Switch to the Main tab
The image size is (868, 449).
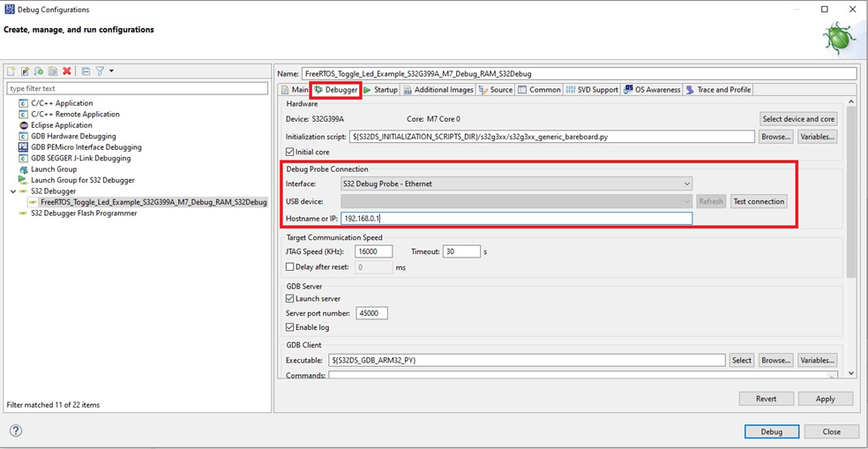click(x=295, y=90)
